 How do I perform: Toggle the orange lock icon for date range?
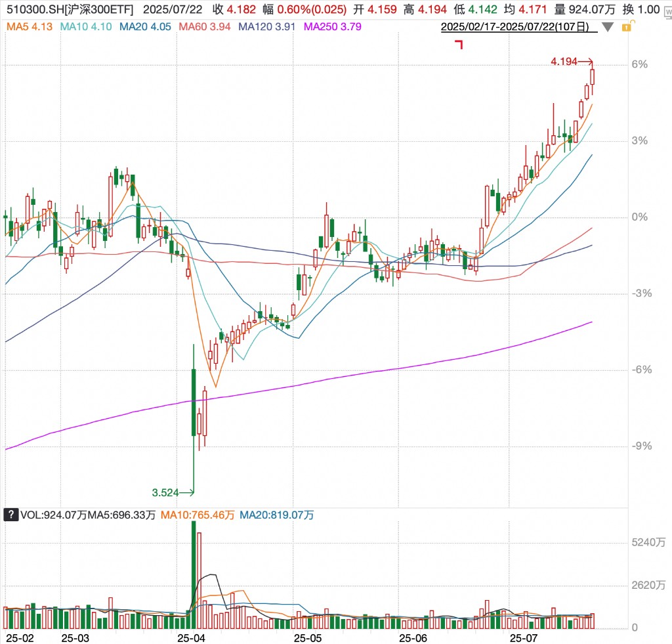coord(627,27)
